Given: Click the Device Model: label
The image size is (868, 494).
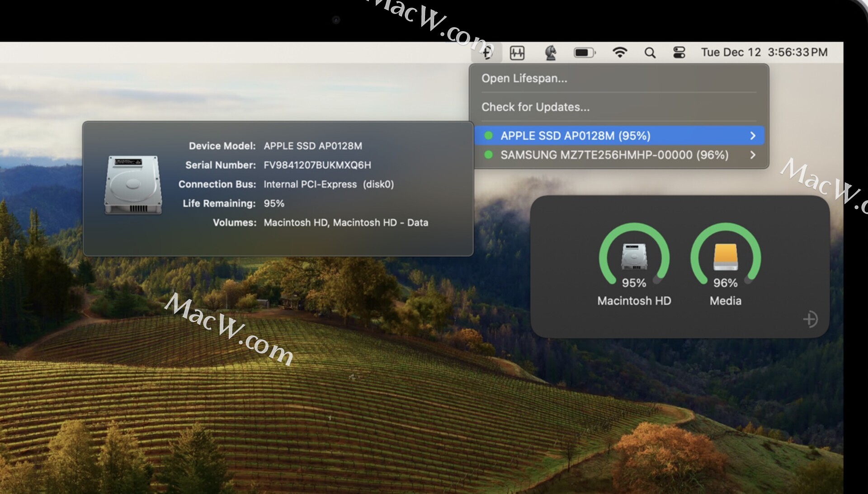Looking at the screenshot, I should (x=222, y=146).
